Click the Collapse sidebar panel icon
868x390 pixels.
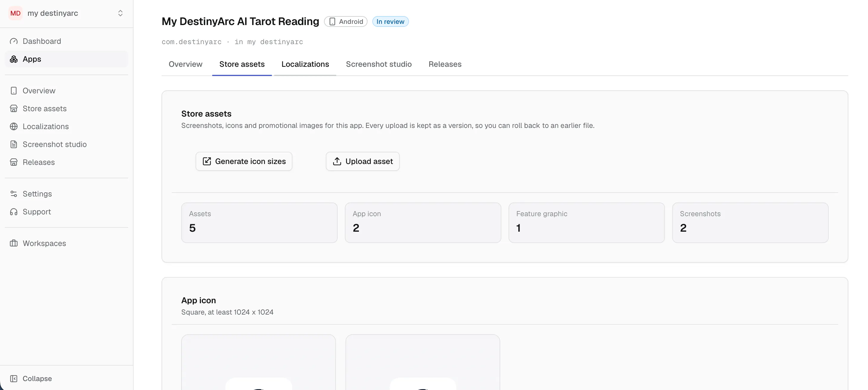pyautogui.click(x=14, y=379)
